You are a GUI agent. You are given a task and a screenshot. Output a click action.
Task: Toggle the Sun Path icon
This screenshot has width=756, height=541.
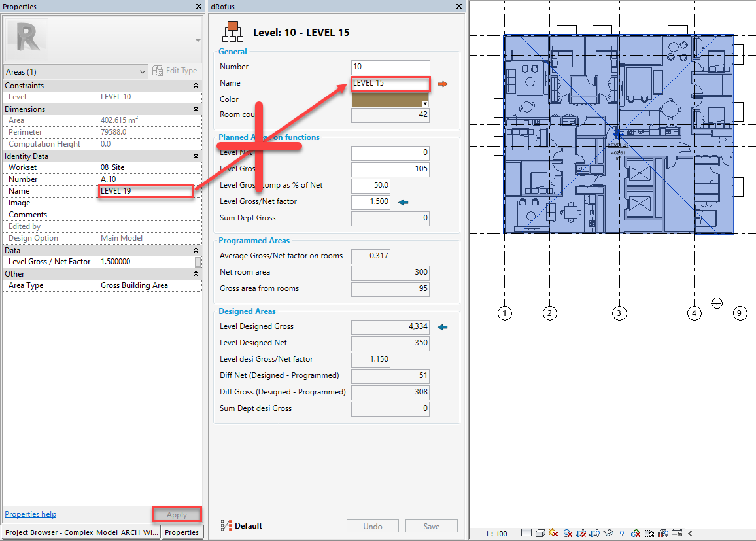tap(553, 533)
